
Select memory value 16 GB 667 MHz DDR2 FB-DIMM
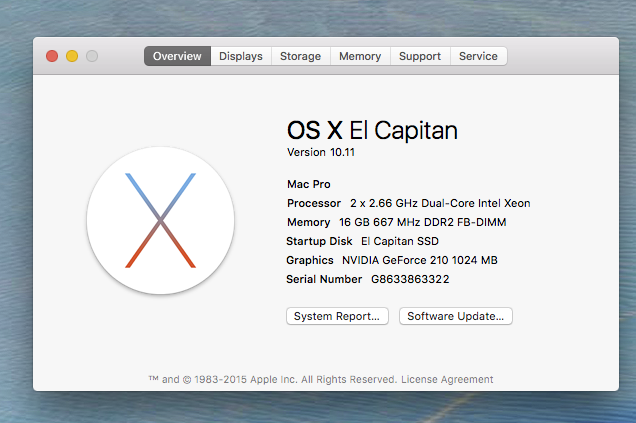(x=423, y=222)
